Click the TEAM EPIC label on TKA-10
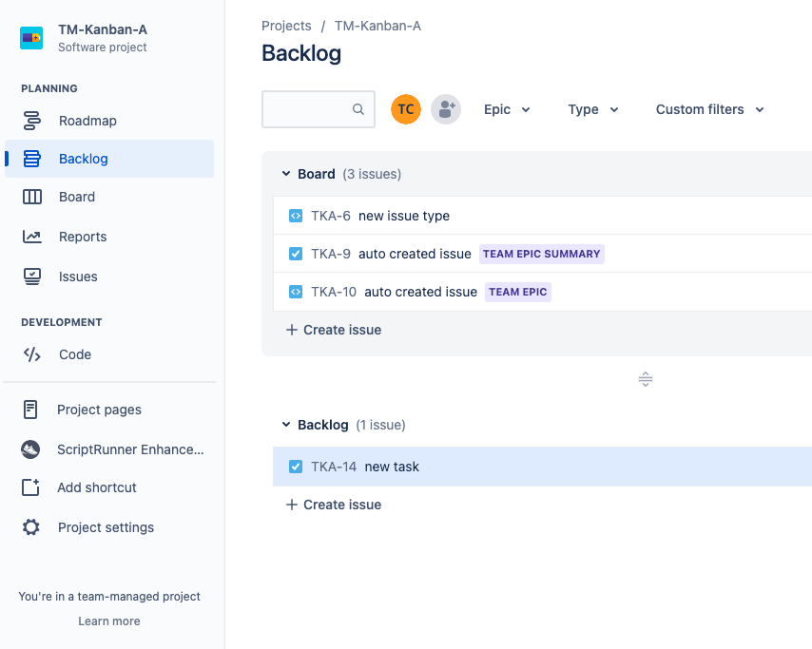This screenshot has width=812, height=649. coord(518,292)
